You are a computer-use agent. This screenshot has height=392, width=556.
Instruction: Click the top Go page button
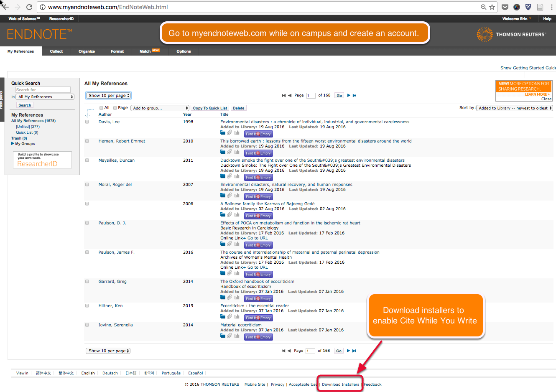click(339, 96)
